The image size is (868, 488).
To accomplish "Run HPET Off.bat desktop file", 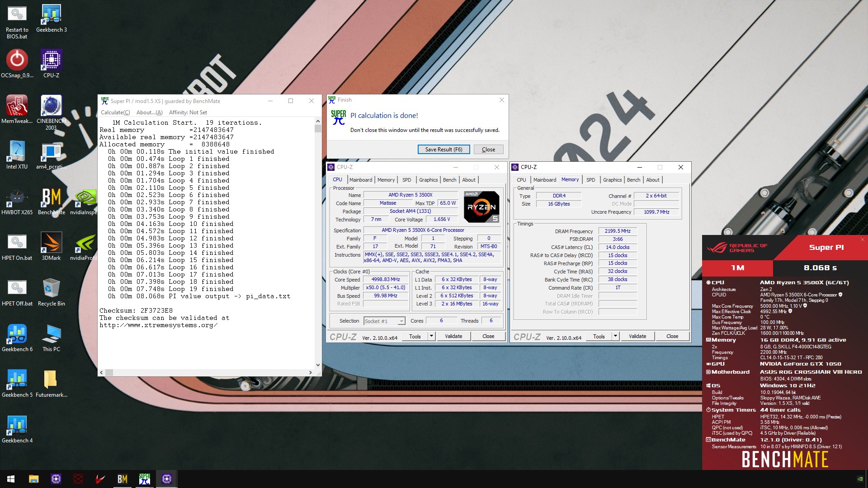I will pos(17,292).
